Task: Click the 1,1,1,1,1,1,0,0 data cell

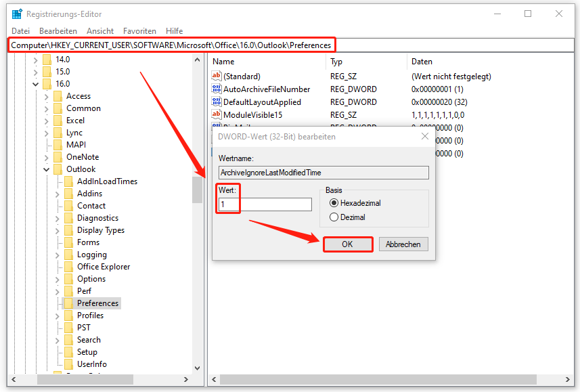Action: coord(438,115)
